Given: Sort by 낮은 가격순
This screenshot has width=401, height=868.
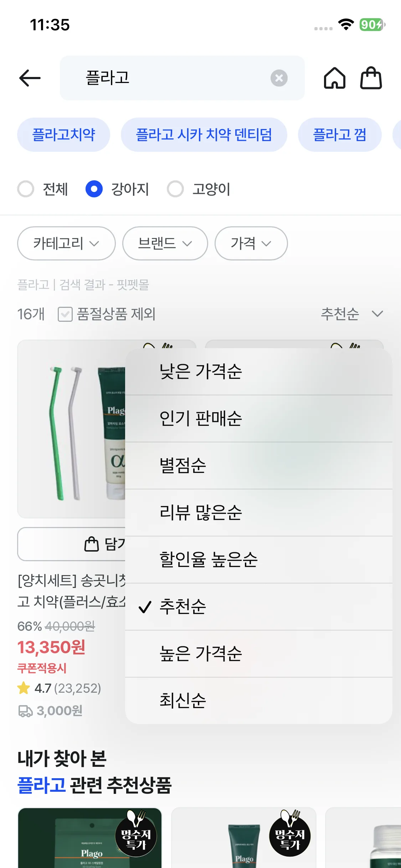Looking at the screenshot, I should [x=201, y=372].
